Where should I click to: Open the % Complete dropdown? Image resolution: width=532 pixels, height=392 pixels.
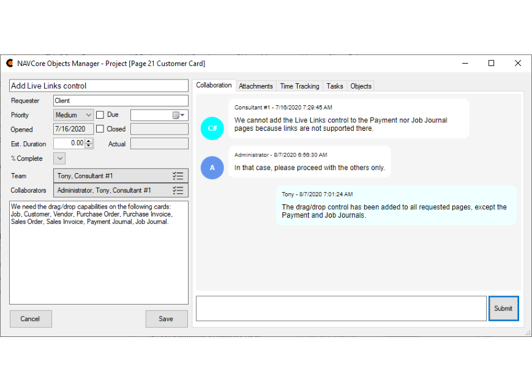click(x=59, y=159)
